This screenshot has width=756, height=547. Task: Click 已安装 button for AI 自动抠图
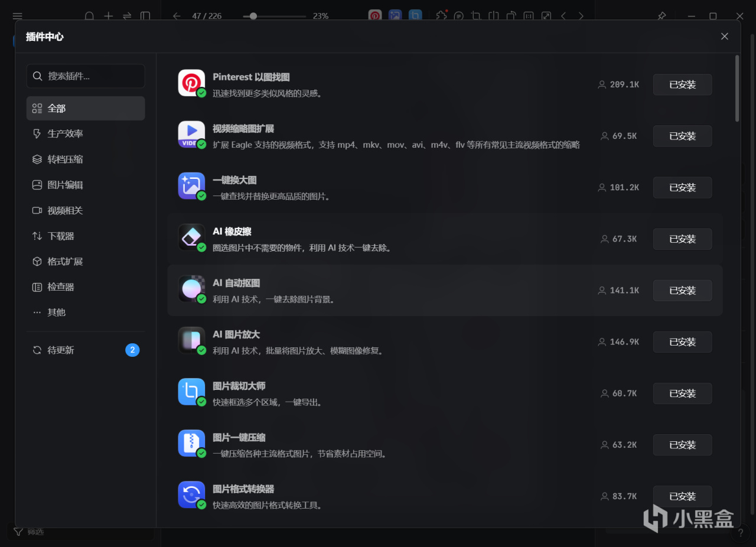(682, 290)
